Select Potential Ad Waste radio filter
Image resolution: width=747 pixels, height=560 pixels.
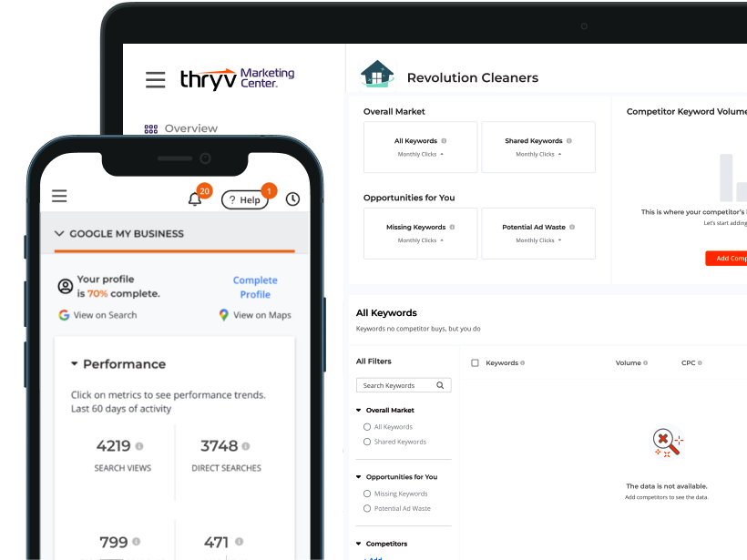pos(367,509)
